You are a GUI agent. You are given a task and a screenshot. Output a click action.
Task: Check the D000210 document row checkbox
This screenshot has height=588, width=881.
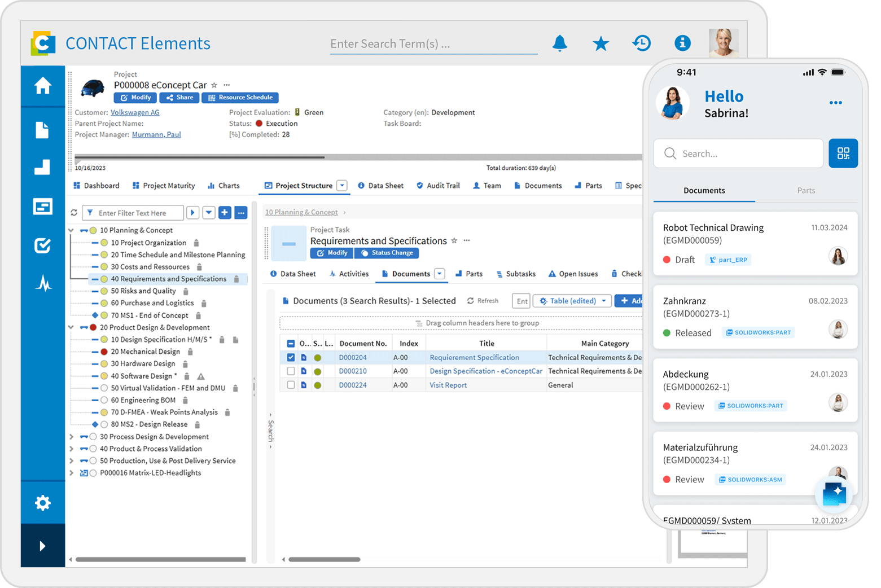[291, 371]
